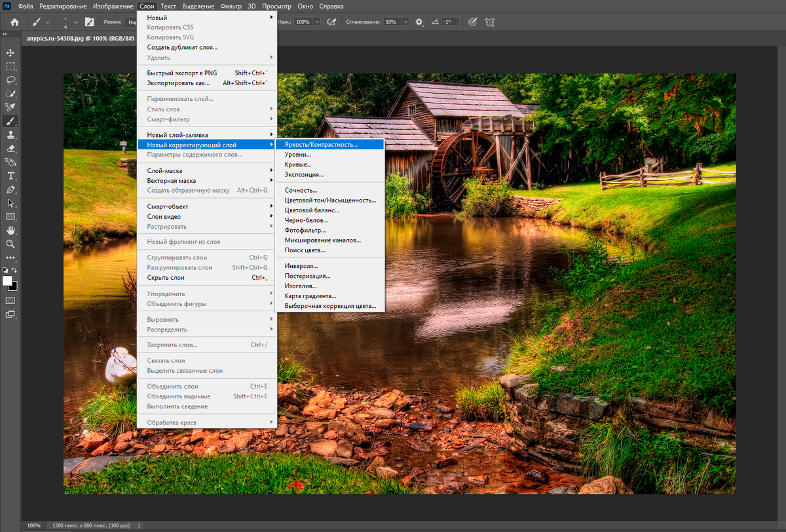Viewport: 786px width, 532px height.
Task: Open the brush settings panel icon
Action: point(90,22)
